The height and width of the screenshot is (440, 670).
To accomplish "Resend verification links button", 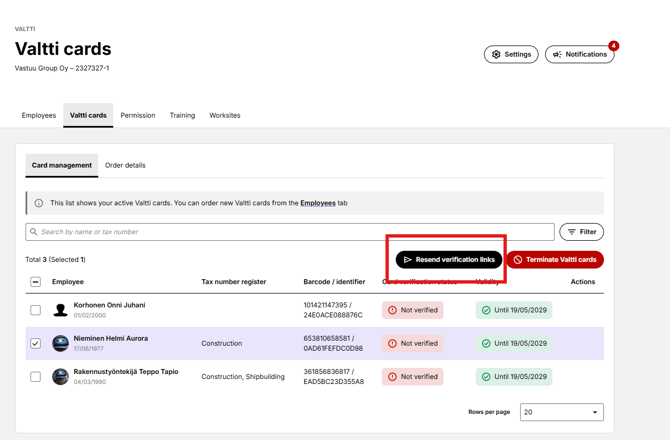I will pos(449,260).
